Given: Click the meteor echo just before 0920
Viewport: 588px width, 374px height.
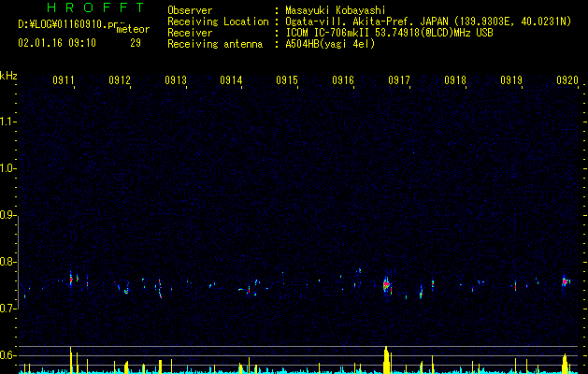Looking at the screenshot, I should point(565,281).
